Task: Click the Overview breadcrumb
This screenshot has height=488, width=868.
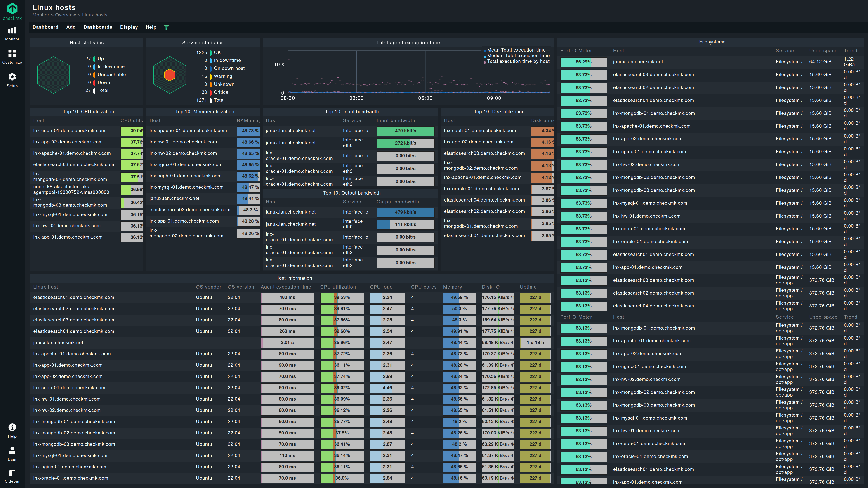Action: pyautogui.click(x=66, y=15)
